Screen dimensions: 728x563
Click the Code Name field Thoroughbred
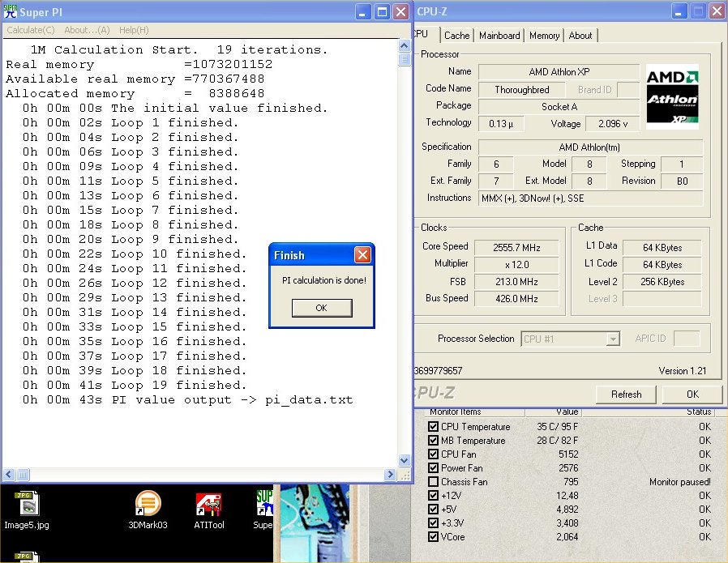click(522, 89)
